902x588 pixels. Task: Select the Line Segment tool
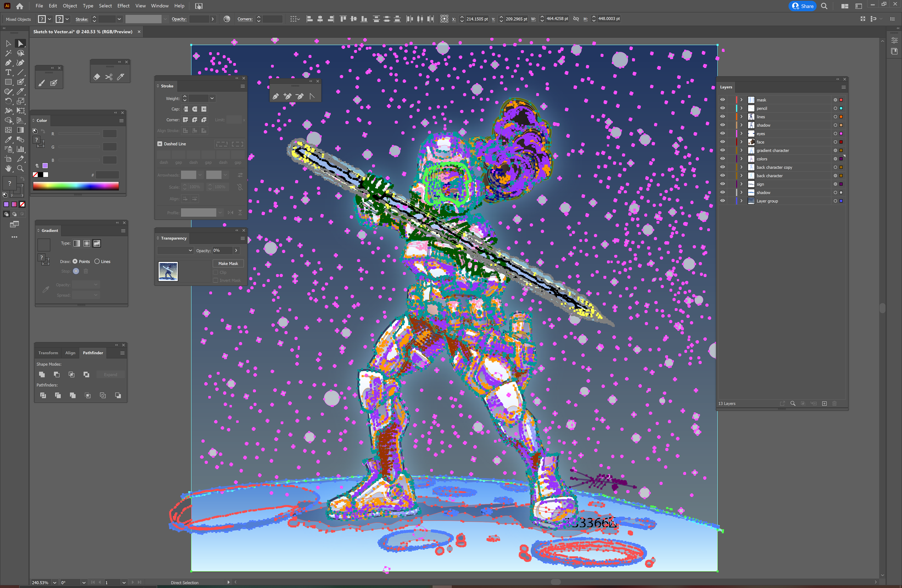click(20, 72)
